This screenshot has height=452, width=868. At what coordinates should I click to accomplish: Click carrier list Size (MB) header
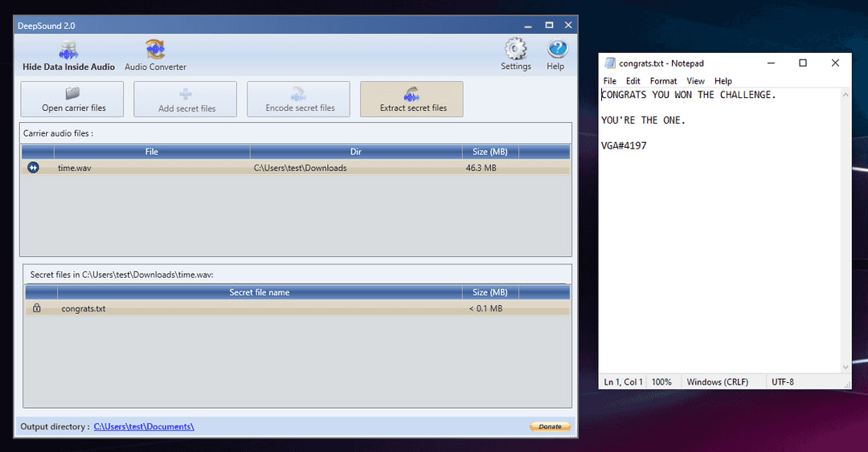click(490, 152)
